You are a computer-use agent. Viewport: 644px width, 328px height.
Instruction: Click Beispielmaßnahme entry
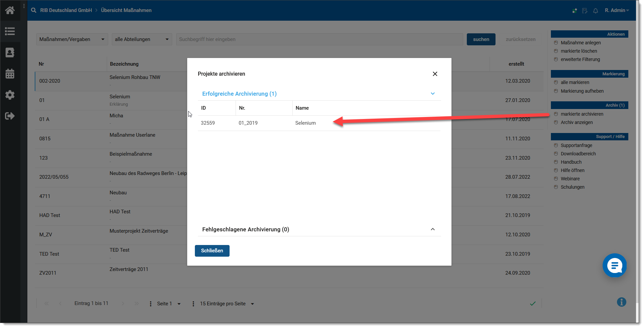131,154
